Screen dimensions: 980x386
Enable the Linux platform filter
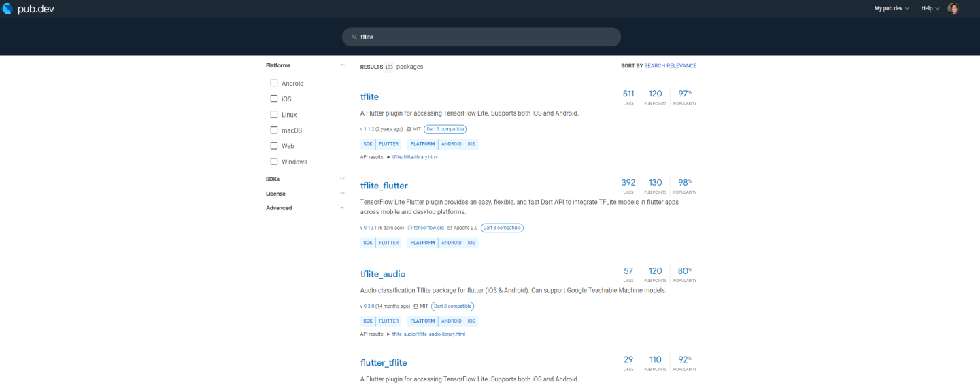coord(274,114)
